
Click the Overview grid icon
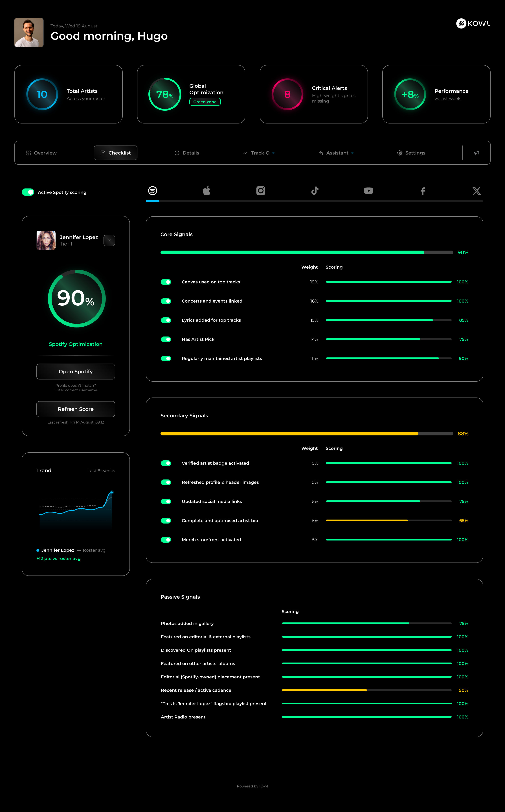28,153
